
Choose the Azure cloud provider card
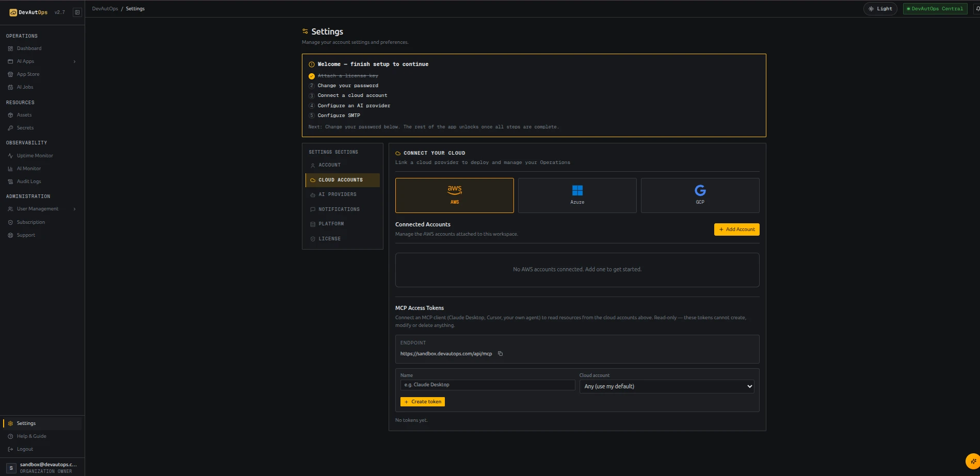(x=577, y=195)
